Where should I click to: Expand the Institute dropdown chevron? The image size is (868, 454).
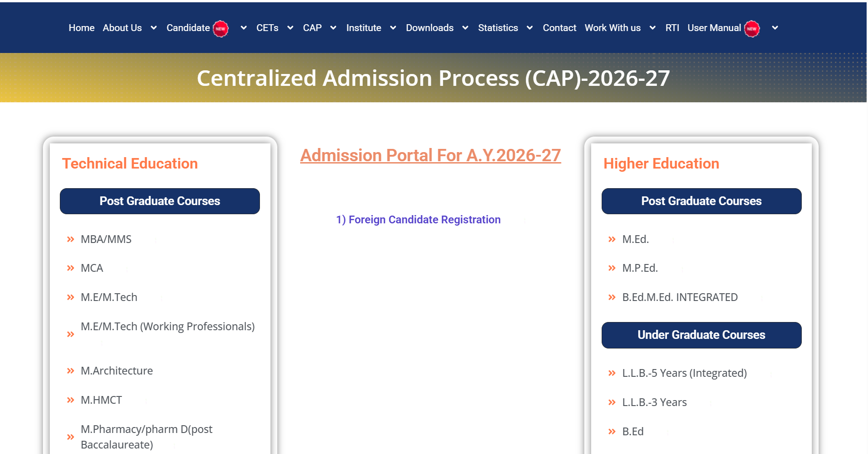(x=393, y=28)
